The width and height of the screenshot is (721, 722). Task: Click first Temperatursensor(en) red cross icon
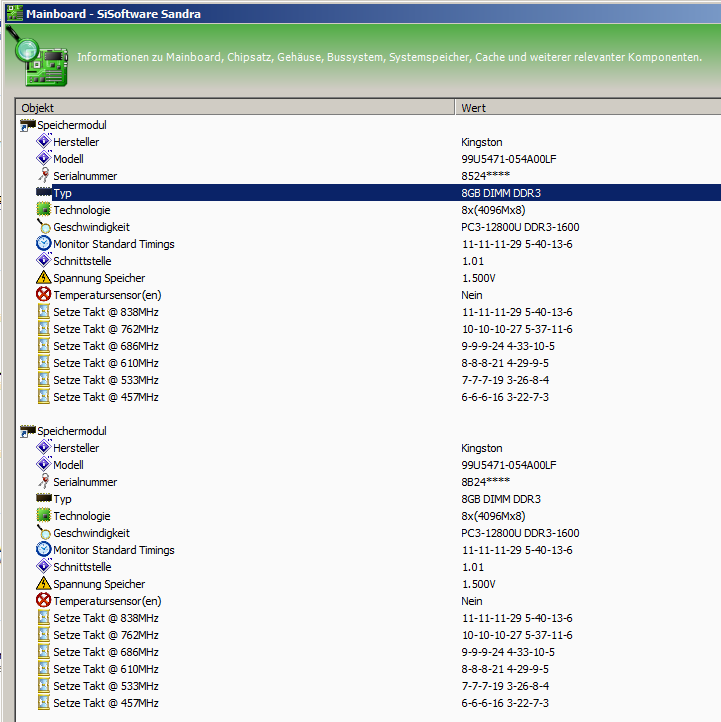44,294
